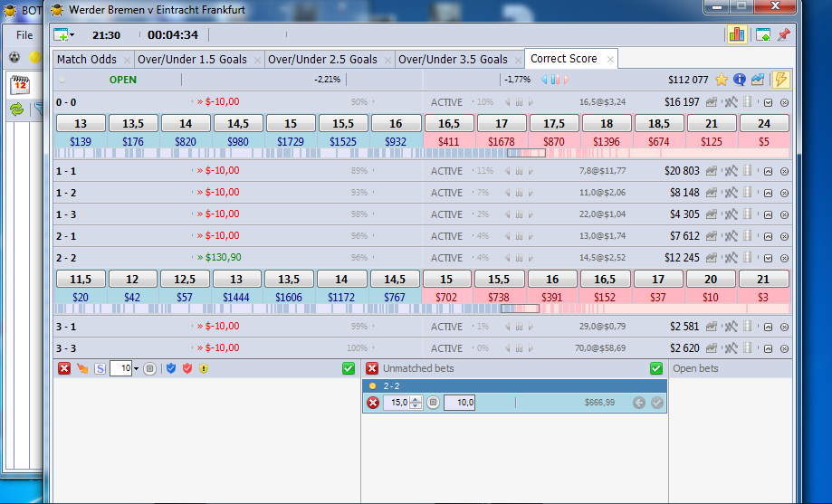
Task: Click the 16,5 odds button in 0 - 0 ladder
Action: coord(449,124)
